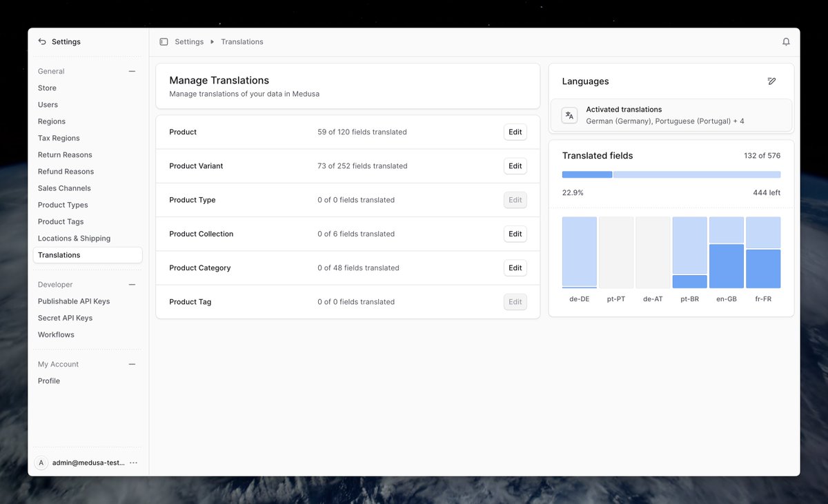Click the Translations breadcrumb
828x504 pixels.
tap(242, 42)
